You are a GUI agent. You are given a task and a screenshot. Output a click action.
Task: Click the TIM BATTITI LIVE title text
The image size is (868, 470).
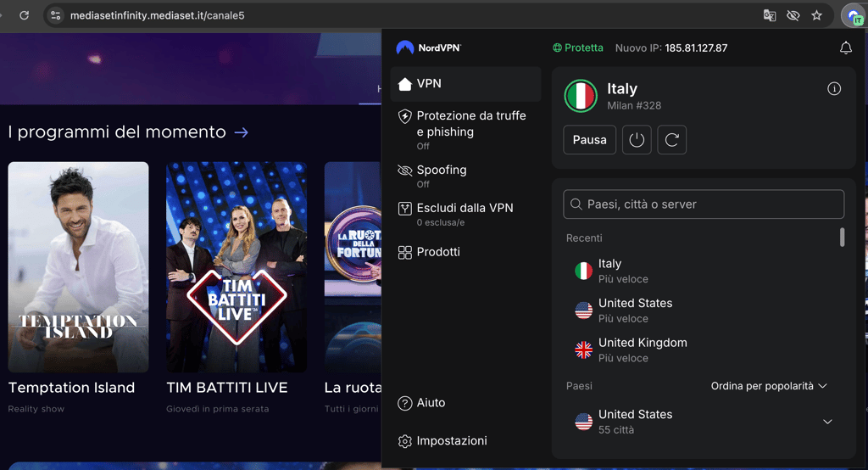227,388
